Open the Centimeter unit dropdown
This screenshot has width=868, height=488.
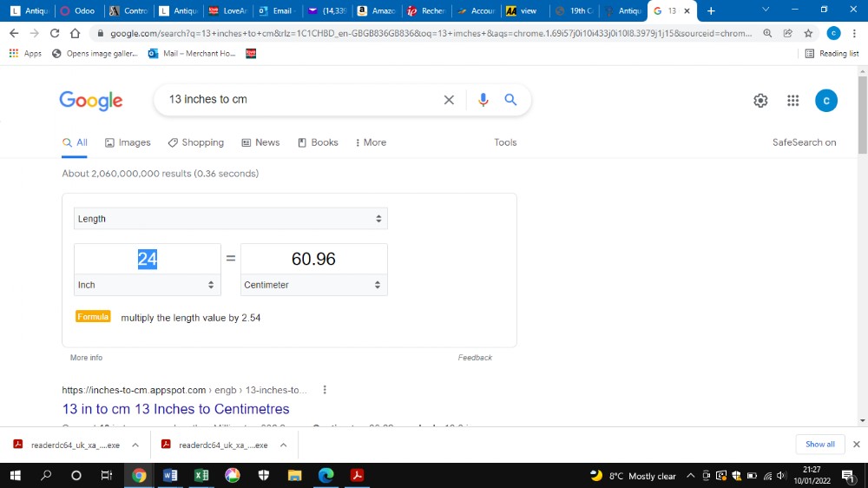point(314,285)
